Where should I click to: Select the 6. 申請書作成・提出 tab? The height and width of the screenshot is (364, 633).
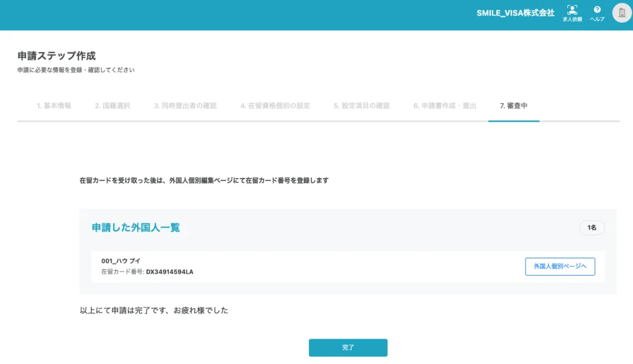(445, 106)
